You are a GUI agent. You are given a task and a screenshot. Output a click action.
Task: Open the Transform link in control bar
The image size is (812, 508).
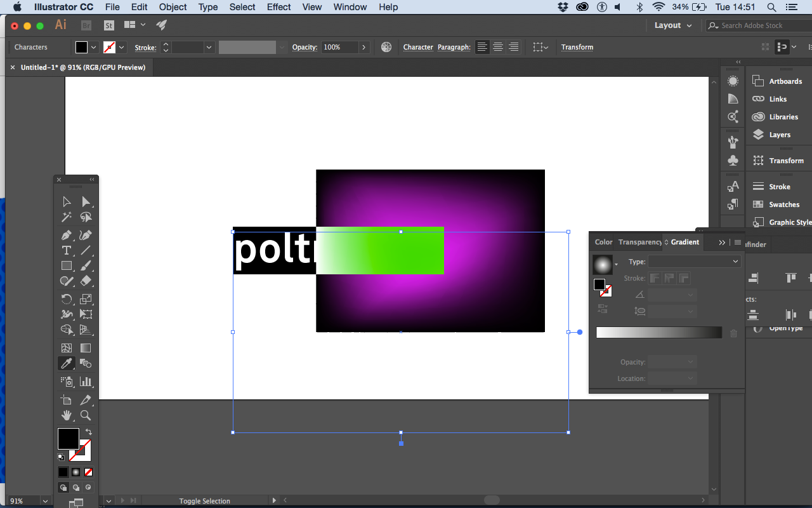pyautogui.click(x=577, y=47)
